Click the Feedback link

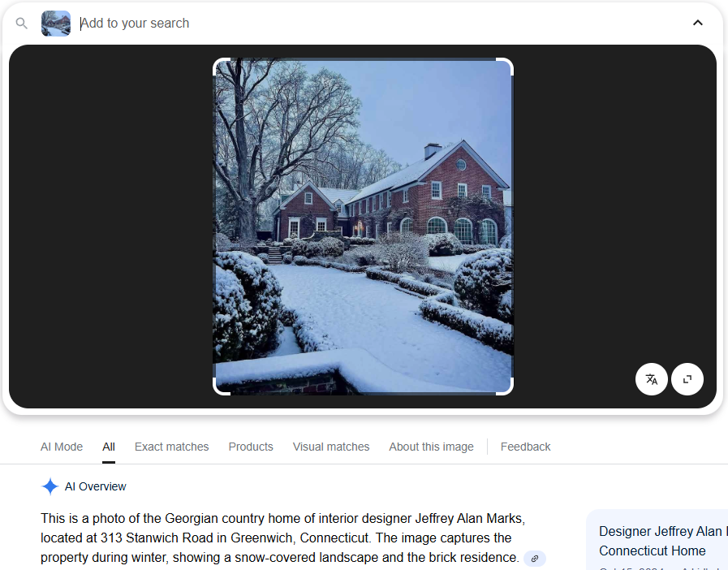click(525, 447)
